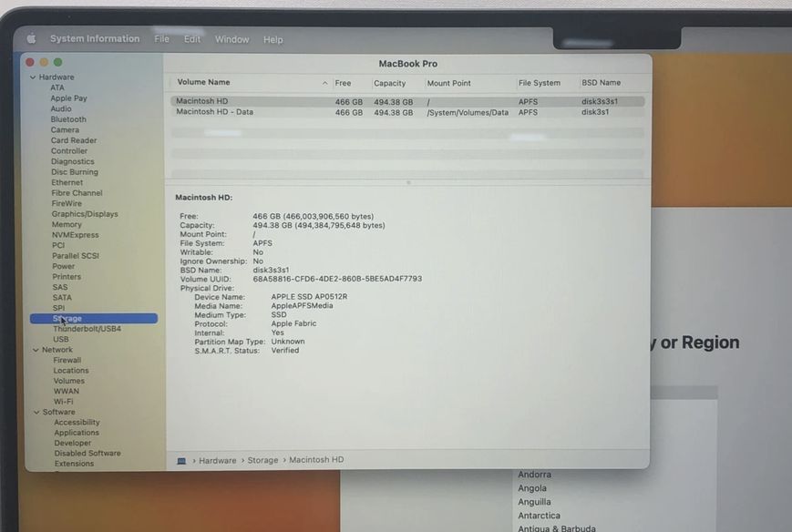Select Bluetooth in the sidebar
Screen dimensions: 792x532
pyautogui.click(x=68, y=119)
